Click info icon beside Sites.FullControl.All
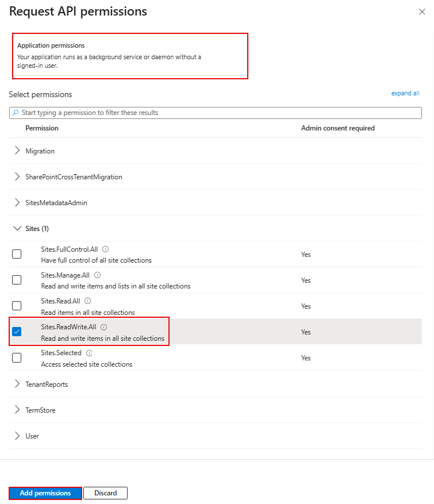434x504 pixels. [x=106, y=249]
